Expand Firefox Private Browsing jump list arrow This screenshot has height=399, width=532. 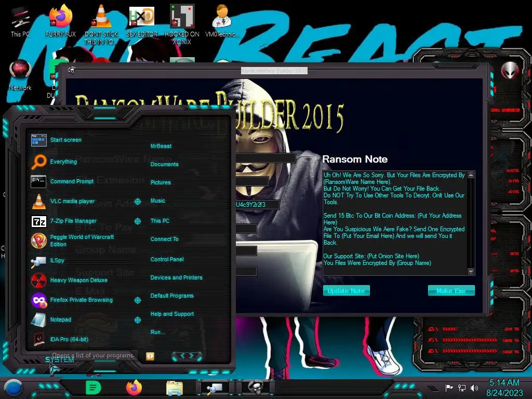tap(137, 300)
